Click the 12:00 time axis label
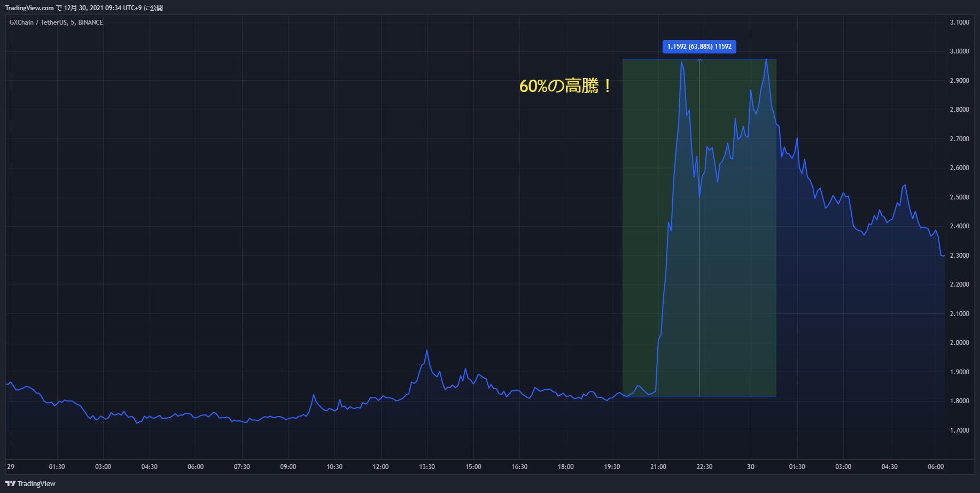 click(x=380, y=467)
